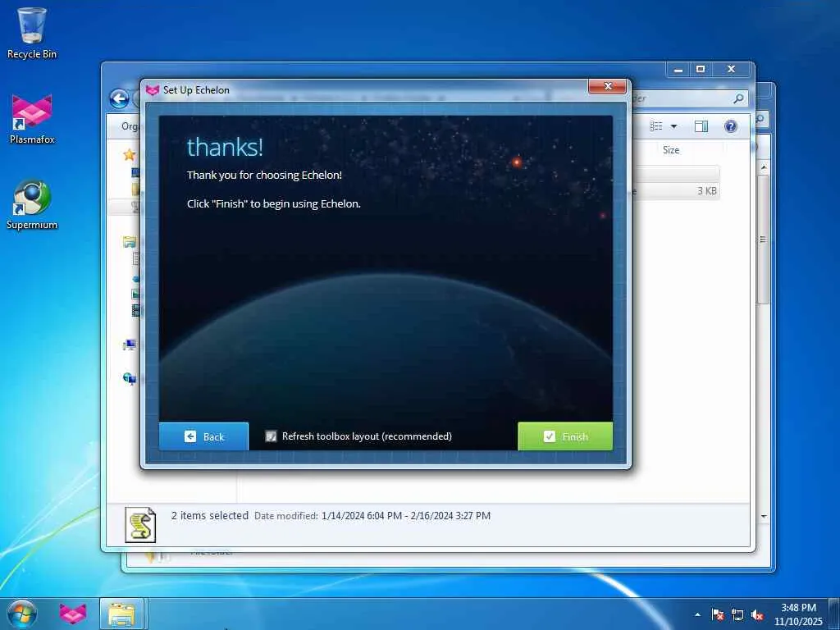
Task: Click Favorites star in Explorer sidebar
Action: pos(129,155)
